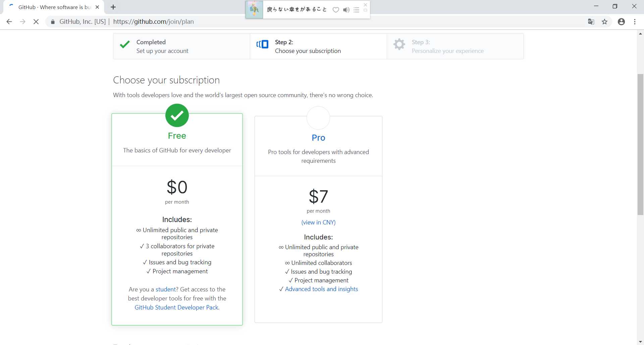
Task: Open GitHub Student Developer Pack link
Action: coord(177,307)
